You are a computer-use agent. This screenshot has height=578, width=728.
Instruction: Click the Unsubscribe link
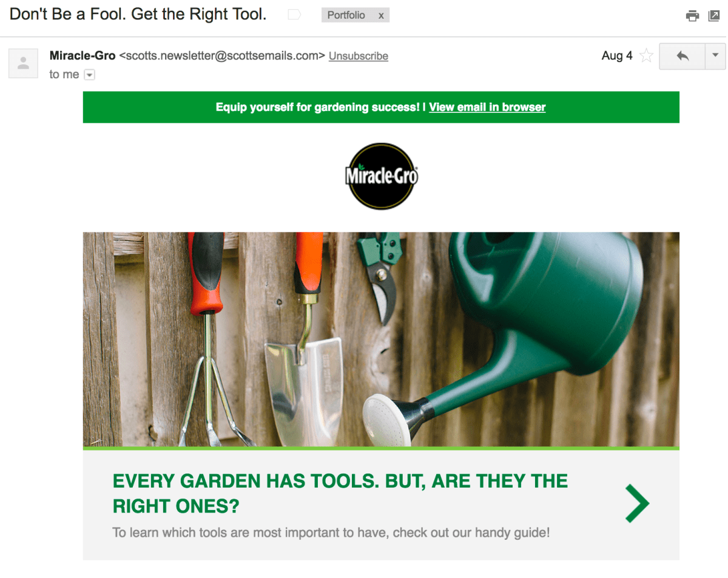tap(359, 56)
